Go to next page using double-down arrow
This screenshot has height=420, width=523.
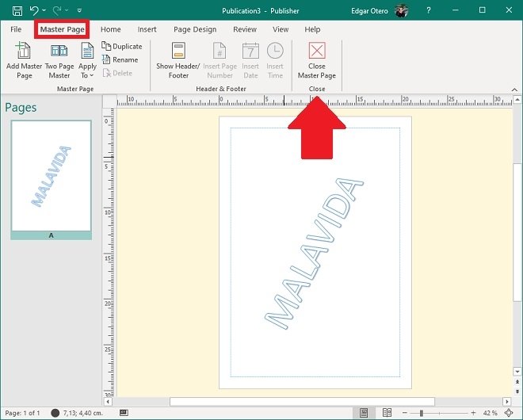517,391
